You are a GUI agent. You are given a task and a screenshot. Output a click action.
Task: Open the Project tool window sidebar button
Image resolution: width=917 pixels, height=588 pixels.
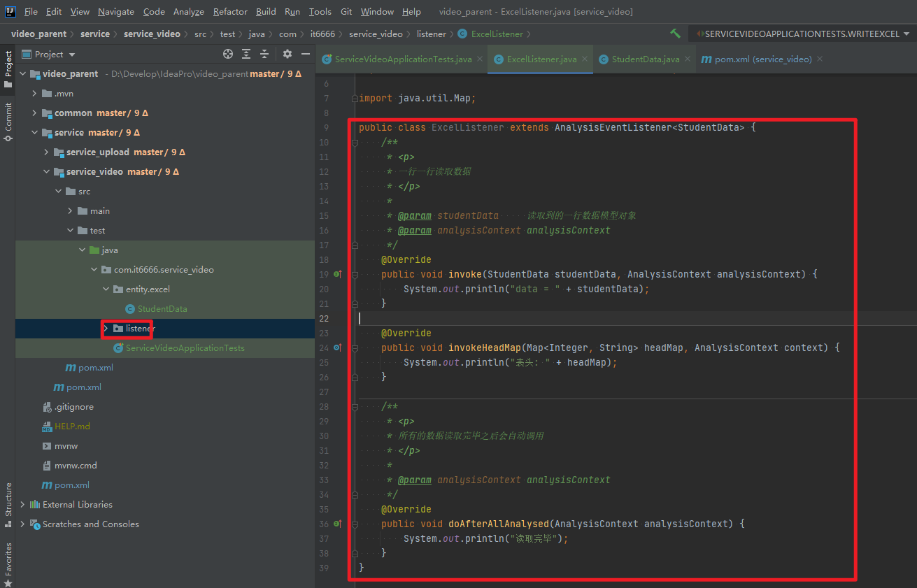click(8, 69)
